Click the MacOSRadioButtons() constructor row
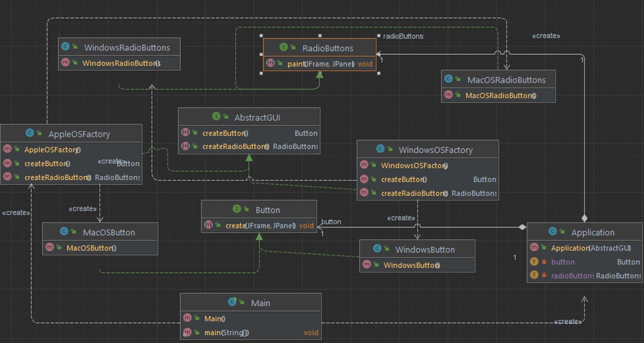Image resolution: width=644 pixels, height=343 pixels. point(500,96)
